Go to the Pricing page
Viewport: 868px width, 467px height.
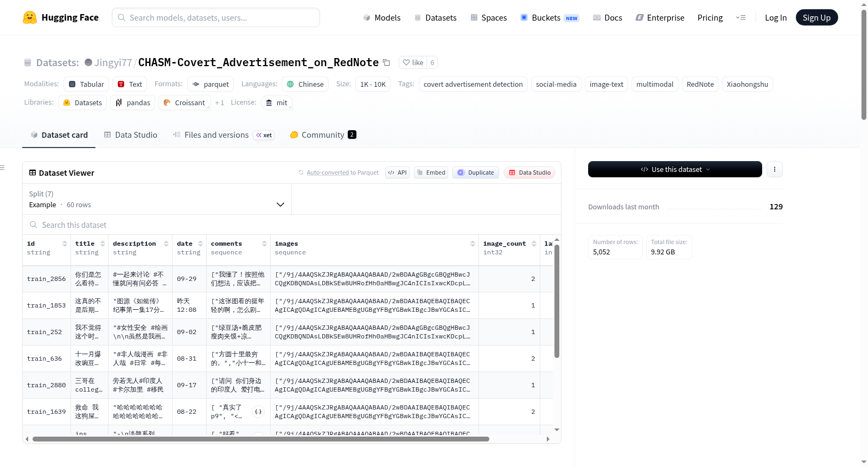[710, 17]
